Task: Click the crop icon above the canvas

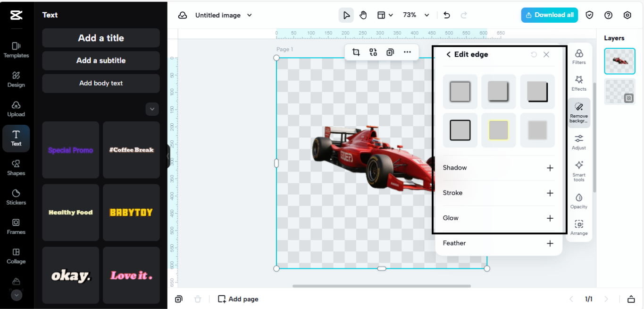Action: click(356, 52)
